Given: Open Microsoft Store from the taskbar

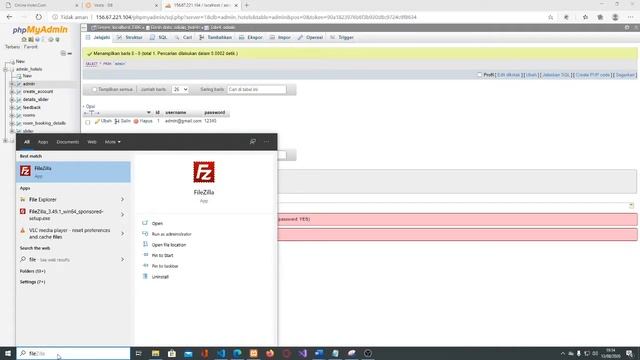Looking at the screenshot, I should coord(172,353).
